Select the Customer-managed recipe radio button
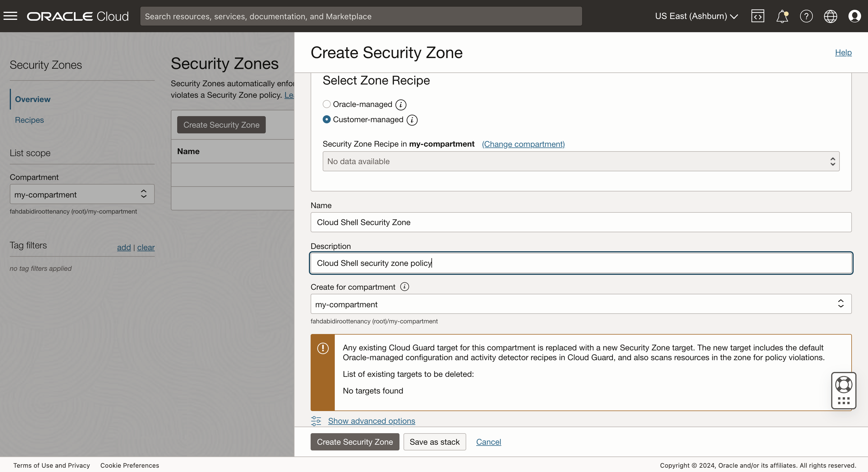This screenshot has width=868, height=472. pyautogui.click(x=326, y=119)
